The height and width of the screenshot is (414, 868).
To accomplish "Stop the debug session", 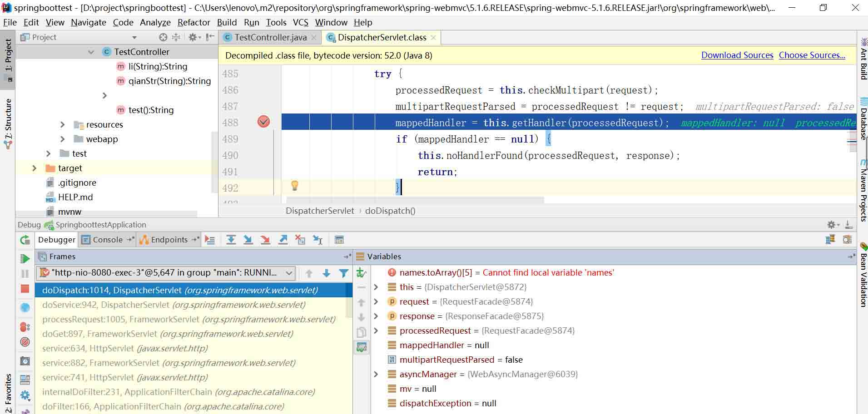I will pyautogui.click(x=25, y=289).
